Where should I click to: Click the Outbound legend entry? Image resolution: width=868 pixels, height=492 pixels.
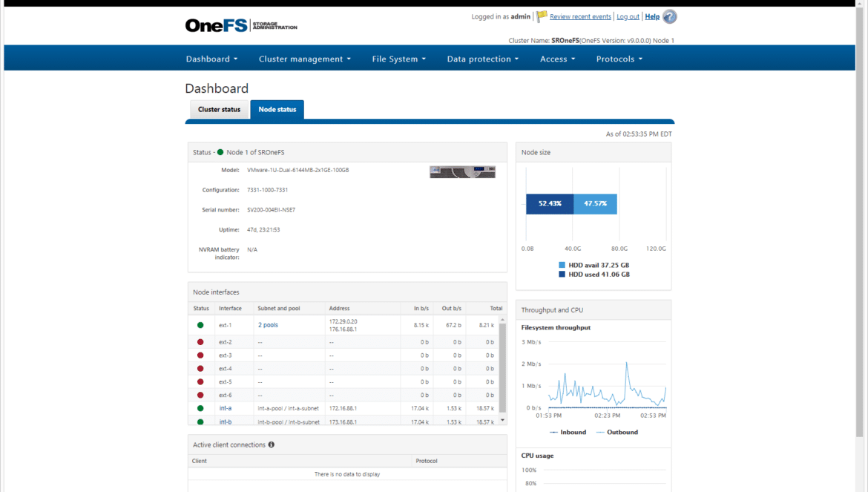point(617,432)
